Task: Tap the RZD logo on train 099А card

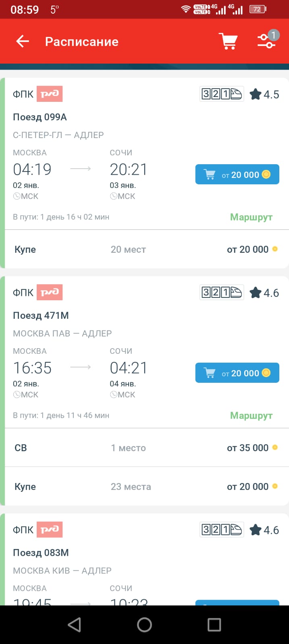Action: pos(50,94)
